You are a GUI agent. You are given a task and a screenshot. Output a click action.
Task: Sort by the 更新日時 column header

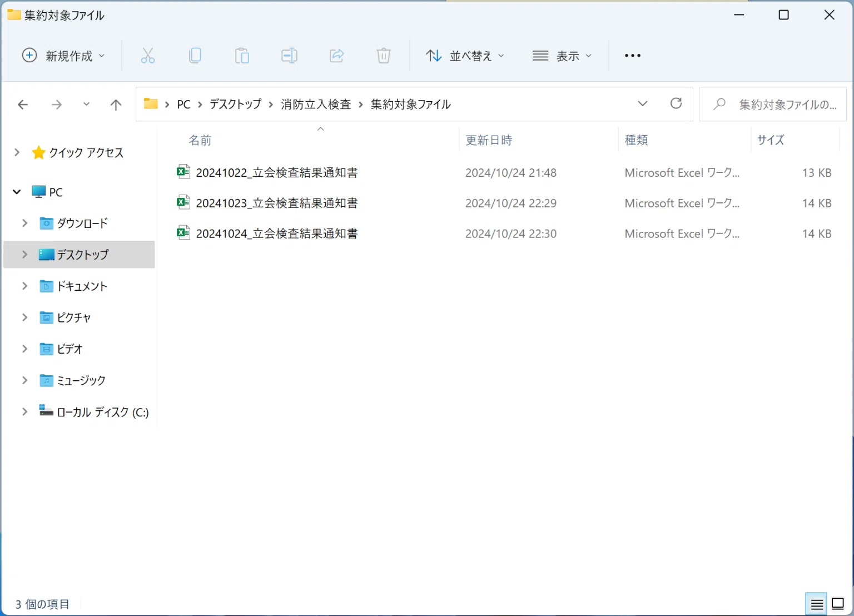(x=489, y=140)
